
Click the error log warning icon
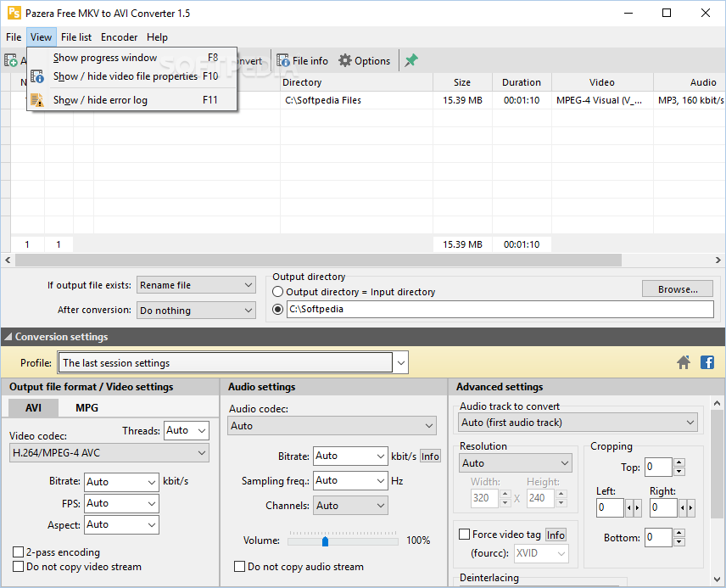pos(37,99)
